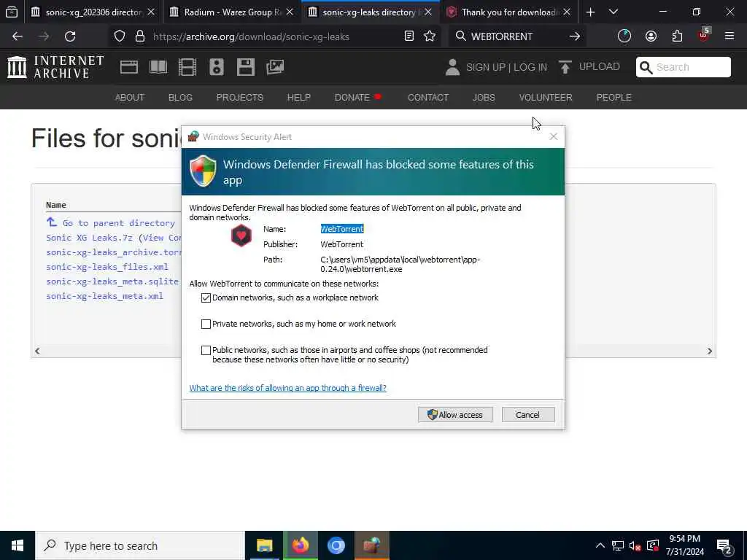The height and width of the screenshot is (560, 747).
Task: Click Go to parent directory link
Action: [119, 223]
